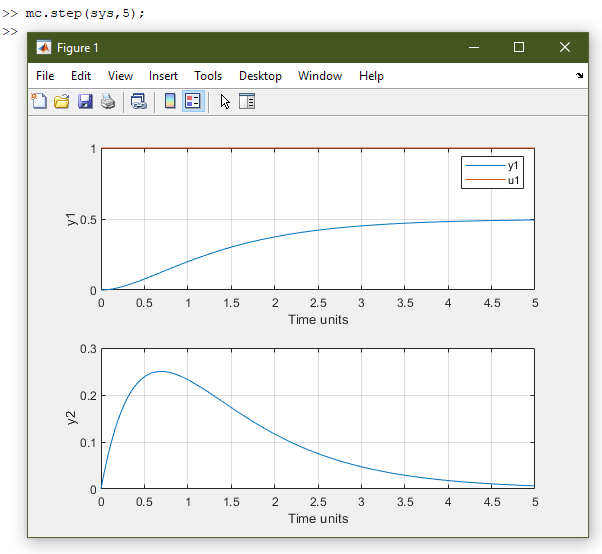Screen dimensions: 602x554
Task: Minimize the Figure 1 window
Action: point(474,48)
